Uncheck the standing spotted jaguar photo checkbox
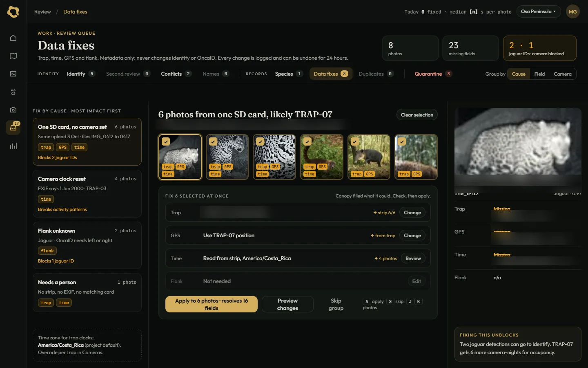This screenshot has height=368, width=588. click(x=213, y=141)
